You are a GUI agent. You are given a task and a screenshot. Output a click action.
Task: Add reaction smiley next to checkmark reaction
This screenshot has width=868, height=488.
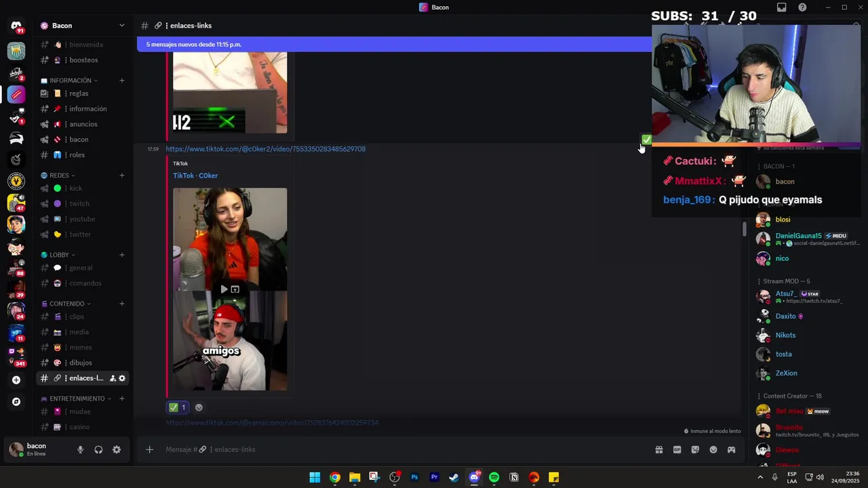[199, 407]
